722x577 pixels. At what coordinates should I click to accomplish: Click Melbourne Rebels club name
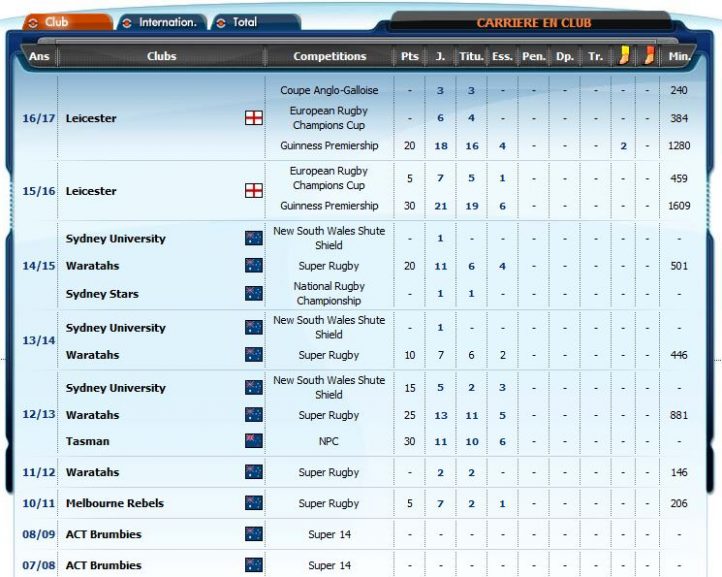(x=115, y=503)
